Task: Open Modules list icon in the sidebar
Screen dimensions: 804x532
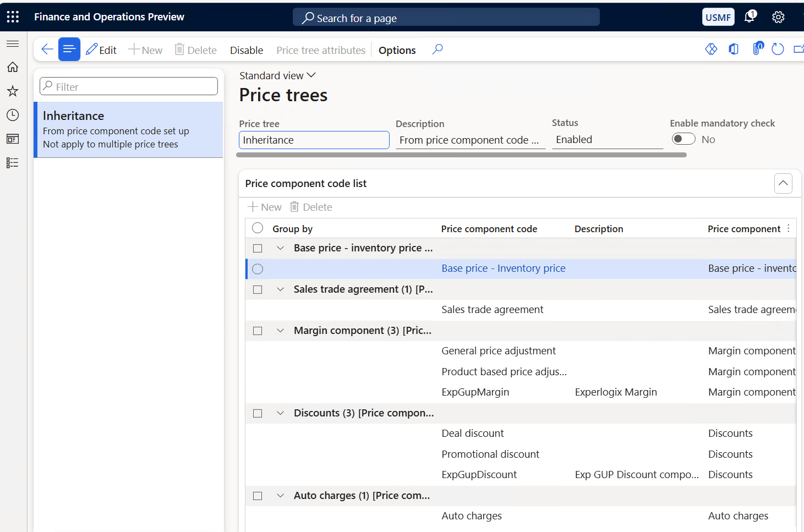Action: click(x=13, y=163)
